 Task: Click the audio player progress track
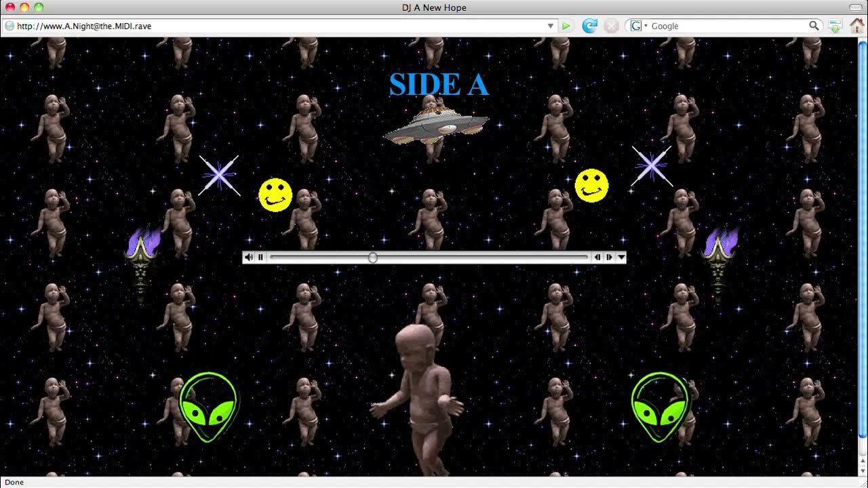pyautogui.click(x=429, y=258)
